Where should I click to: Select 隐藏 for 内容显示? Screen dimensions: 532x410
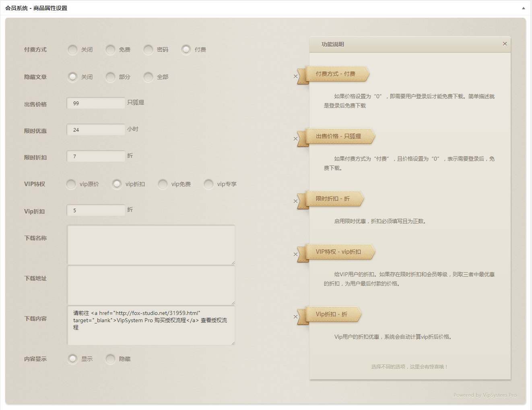pyautogui.click(x=110, y=359)
